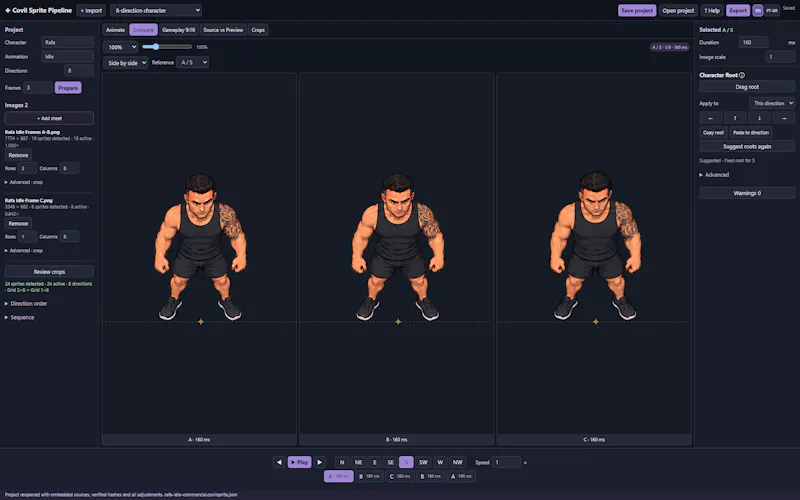Open the Apply to This direction dropdown
This screenshot has width=800, height=500.
[x=772, y=103]
